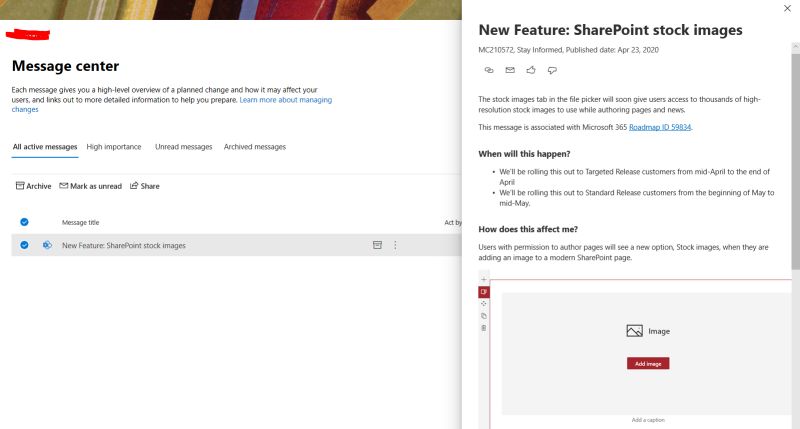Click the plus add section icon in preview
Image resolution: width=800 pixels, height=429 pixels.
(484, 280)
